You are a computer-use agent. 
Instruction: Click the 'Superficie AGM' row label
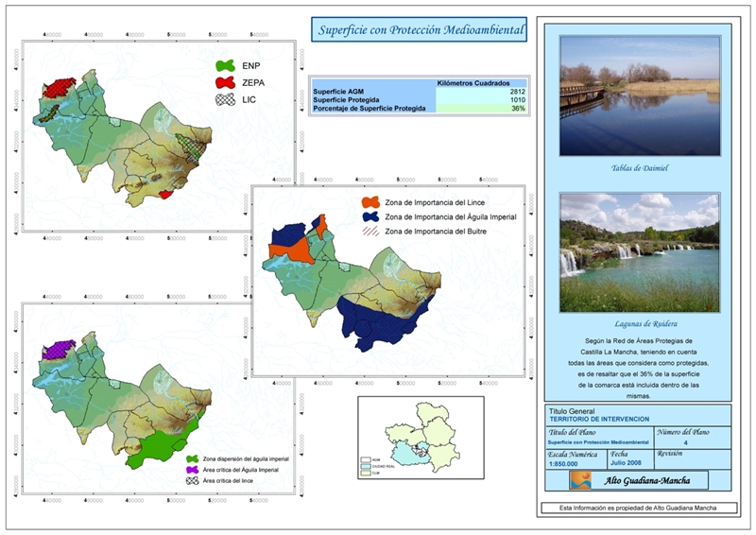[x=338, y=92]
